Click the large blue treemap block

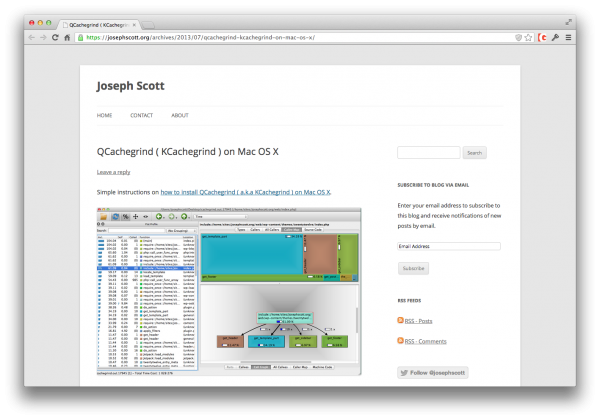[252, 254]
